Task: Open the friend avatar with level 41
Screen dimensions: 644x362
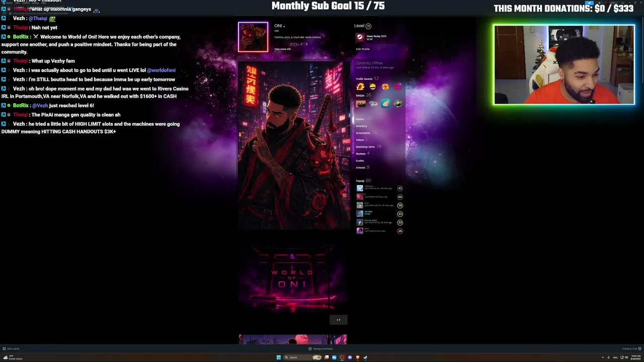Action: [360, 188]
